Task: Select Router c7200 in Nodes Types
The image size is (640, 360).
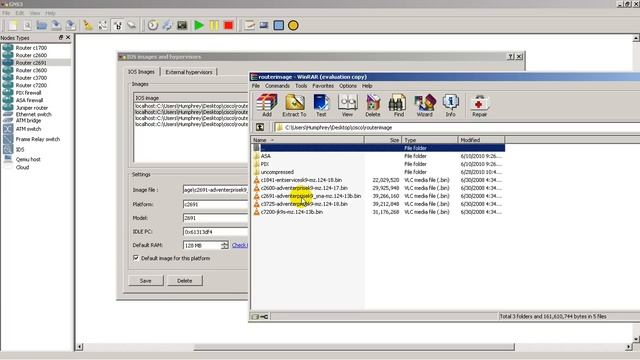Action: (31, 85)
